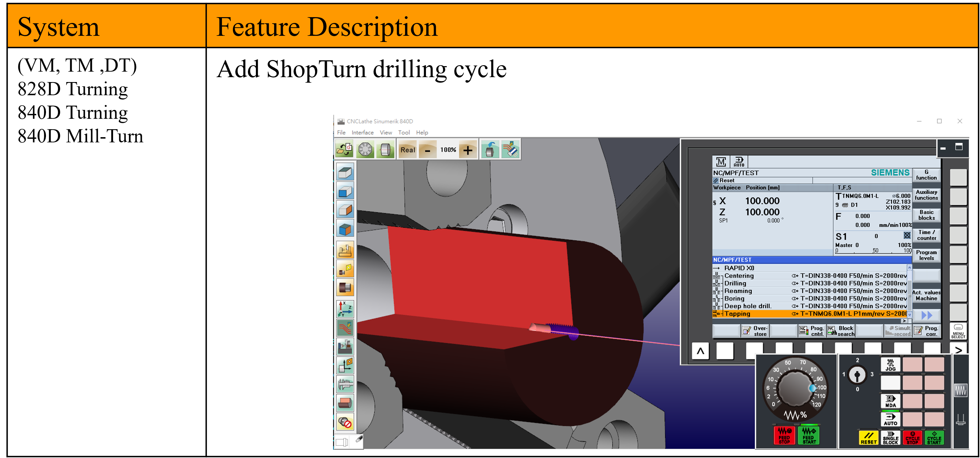Click the Block search softkey
The width and height of the screenshot is (980, 458).
click(x=841, y=331)
